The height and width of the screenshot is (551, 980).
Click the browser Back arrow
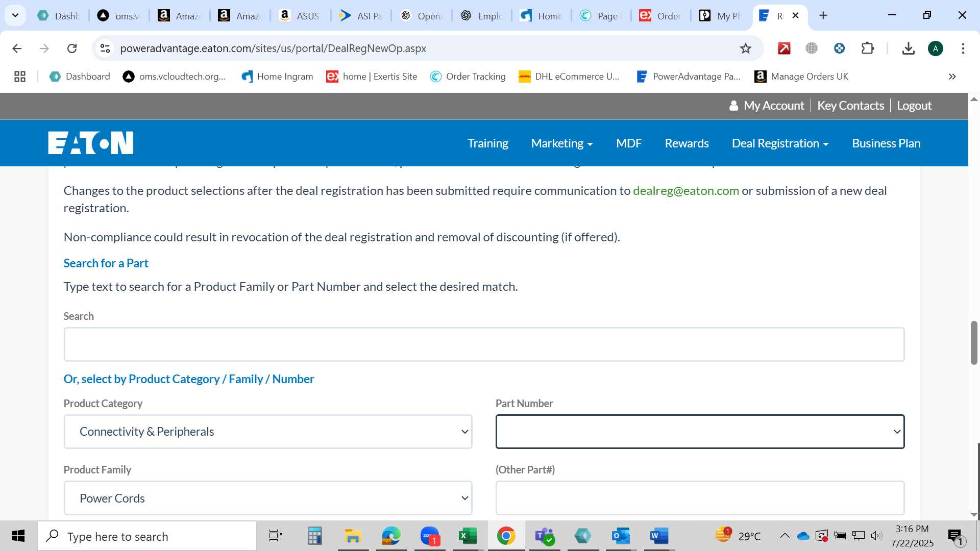pyautogui.click(x=17, y=48)
